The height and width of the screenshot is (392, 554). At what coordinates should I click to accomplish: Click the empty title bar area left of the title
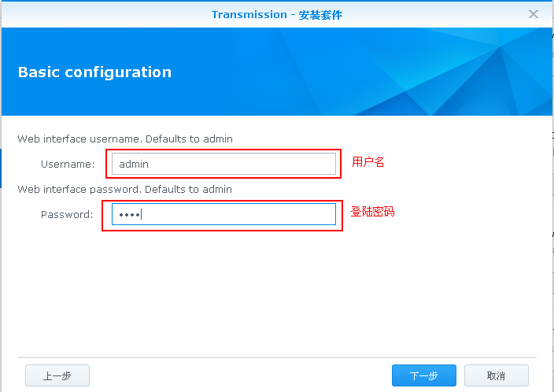click(x=106, y=14)
